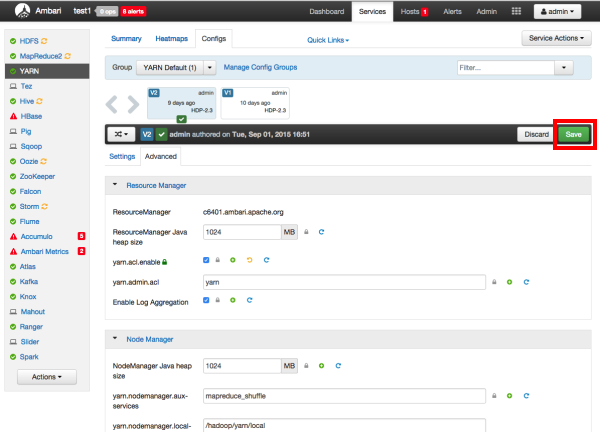Click the 8 alerts badge
This screenshot has height=432, width=600.
(133, 11)
